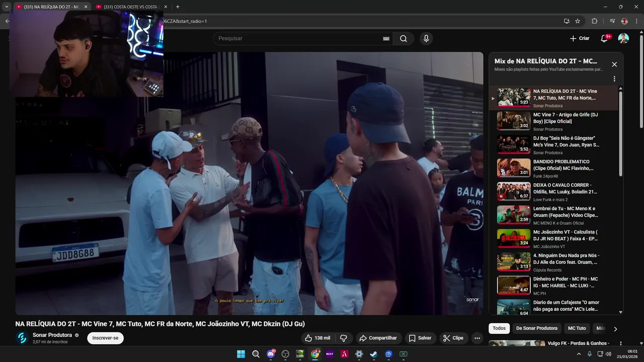This screenshot has height=362, width=644.
Task: Select BANDIDO PROBLEMATICO playlist item
Action: coord(553,168)
